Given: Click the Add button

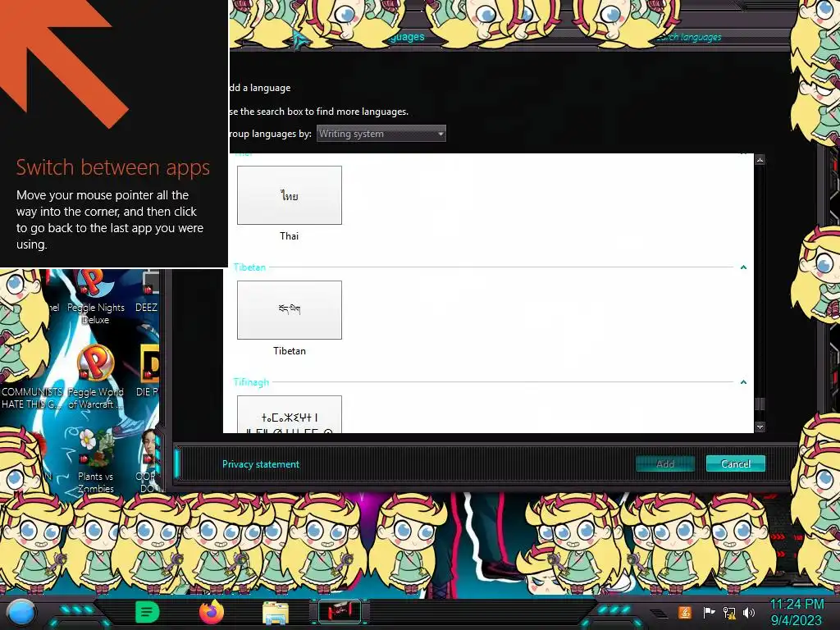Looking at the screenshot, I should [664, 463].
